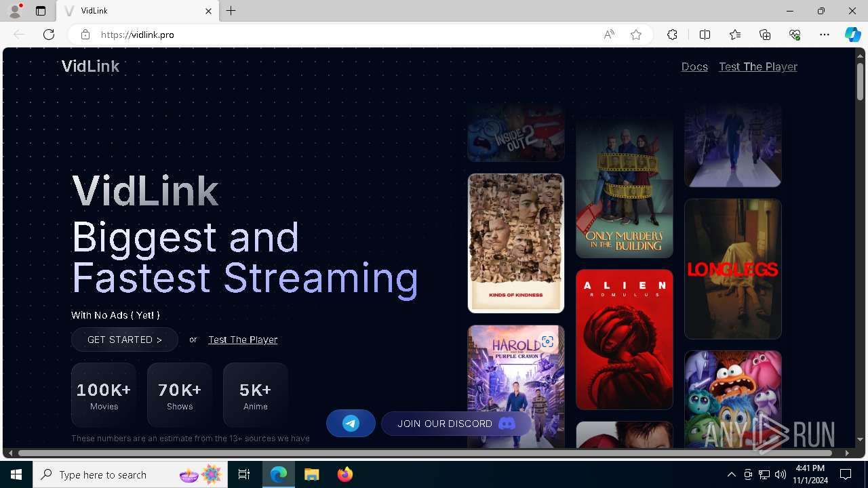Click the VidLink logo in header

click(90, 66)
